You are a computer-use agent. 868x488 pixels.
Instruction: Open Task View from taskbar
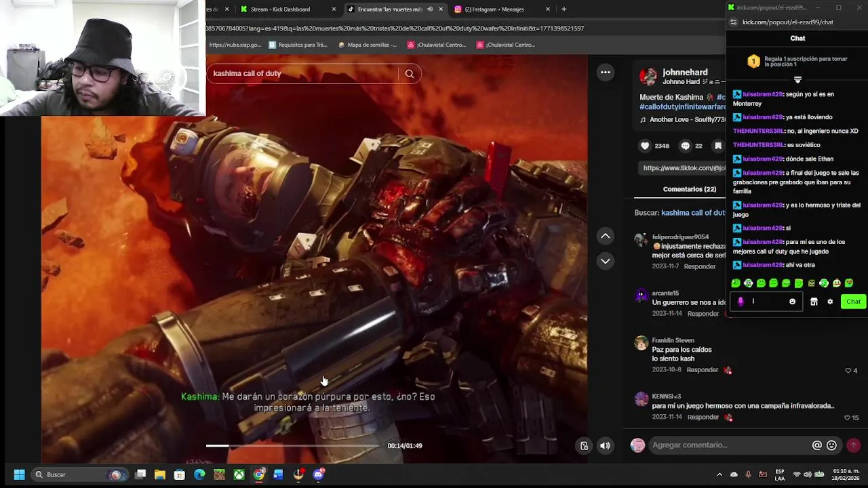[x=140, y=474]
